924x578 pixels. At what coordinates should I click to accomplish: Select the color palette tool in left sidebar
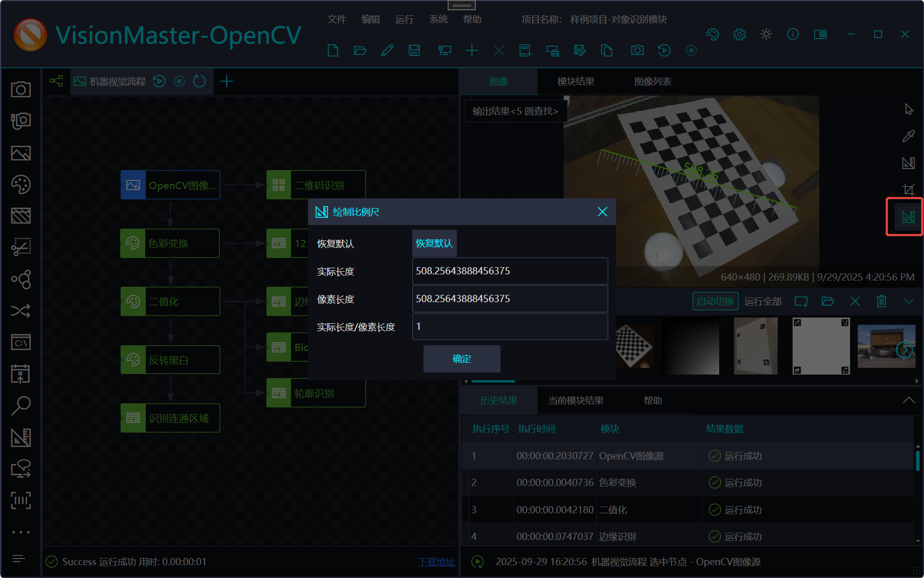click(x=21, y=184)
